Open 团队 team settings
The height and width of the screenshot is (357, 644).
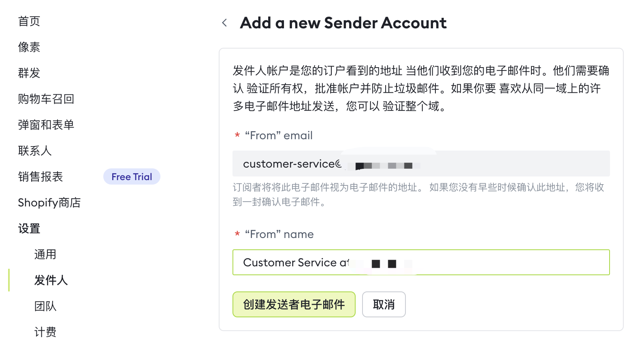(x=45, y=306)
